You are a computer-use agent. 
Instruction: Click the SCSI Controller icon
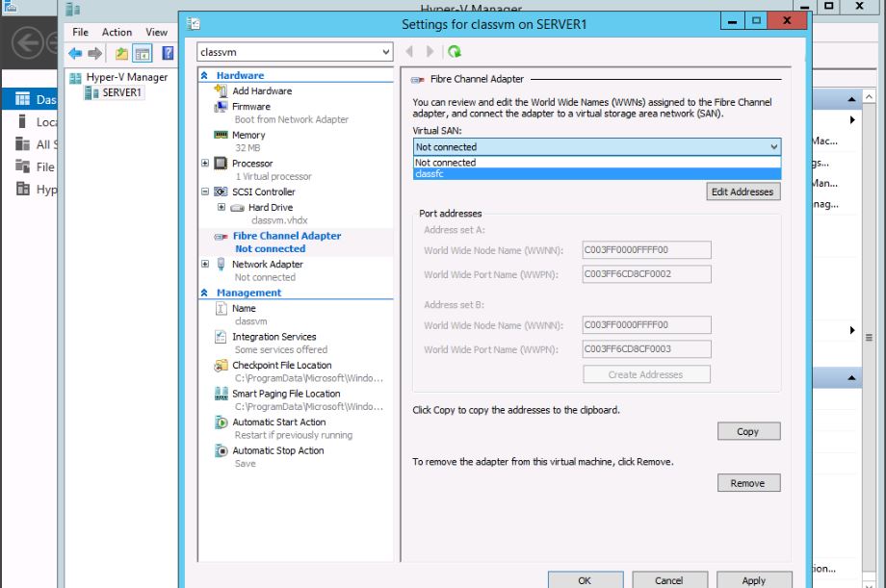[221, 192]
